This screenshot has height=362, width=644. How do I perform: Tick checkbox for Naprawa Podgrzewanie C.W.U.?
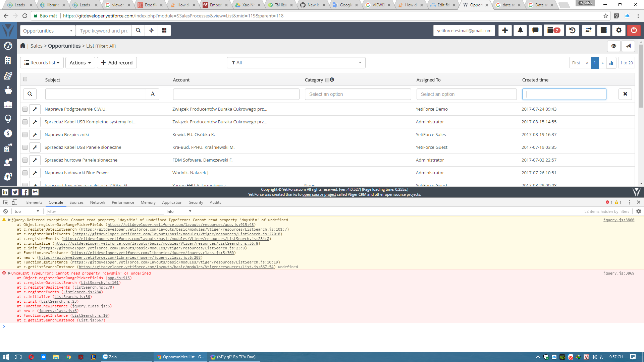(x=25, y=109)
